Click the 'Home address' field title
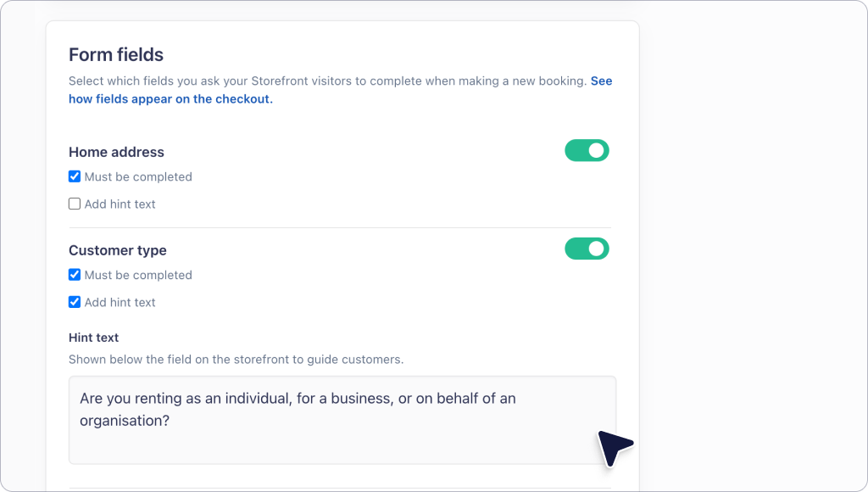868x492 pixels. (116, 152)
